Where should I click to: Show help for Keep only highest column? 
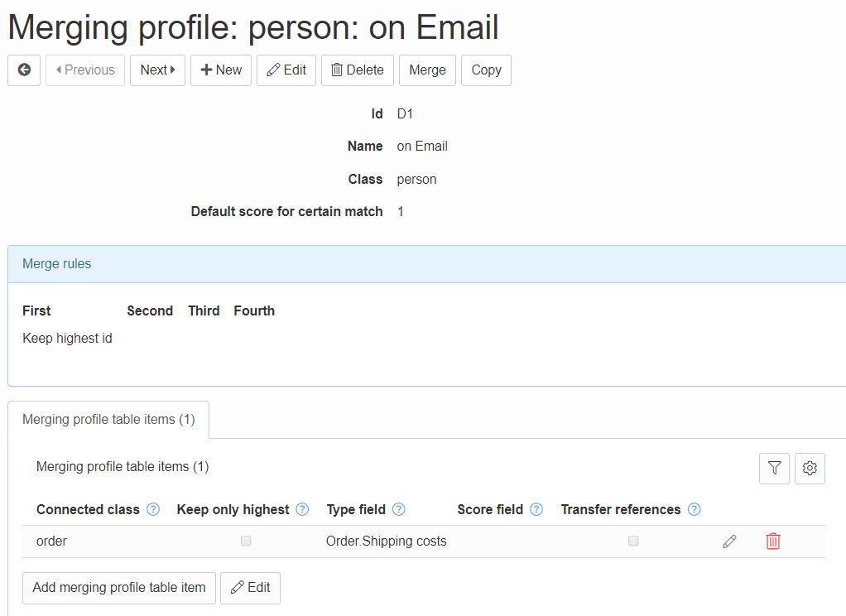click(302, 510)
